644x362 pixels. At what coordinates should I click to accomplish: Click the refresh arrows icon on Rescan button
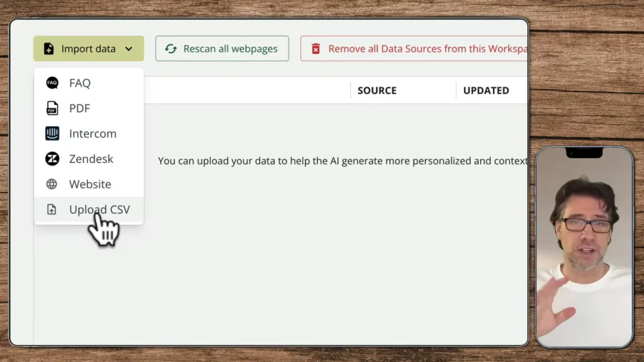coord(171,49)
